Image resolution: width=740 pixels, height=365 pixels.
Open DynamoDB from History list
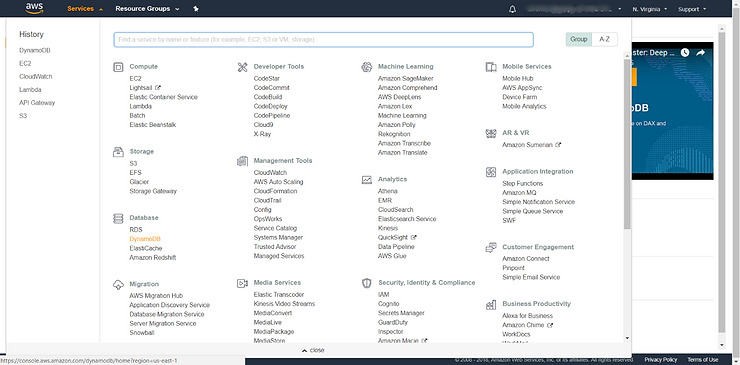(x=34, y=51)
